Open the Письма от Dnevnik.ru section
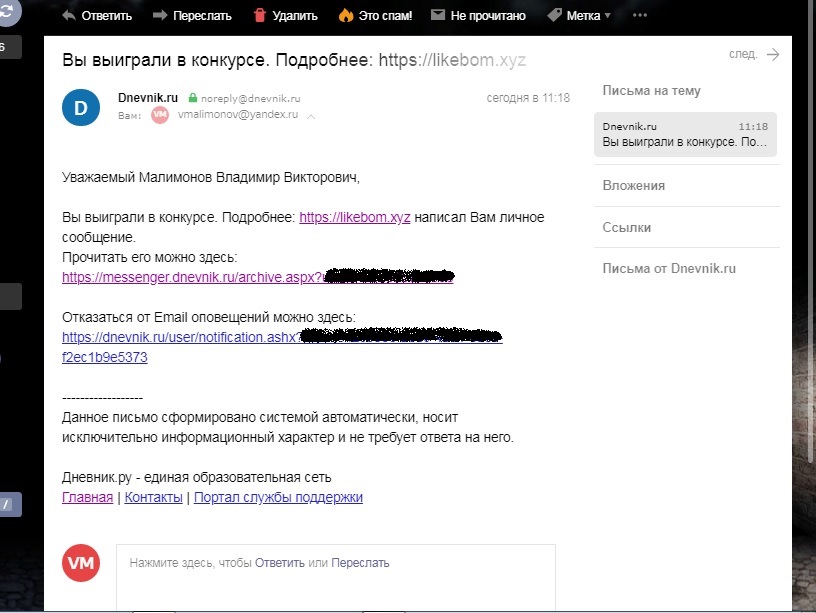The width and height of the screenshot is (816, 613). pos(669,269)
